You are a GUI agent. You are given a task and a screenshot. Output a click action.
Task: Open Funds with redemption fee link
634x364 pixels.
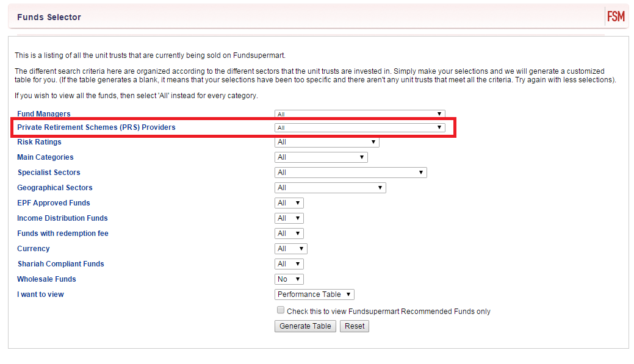point(63,234)
